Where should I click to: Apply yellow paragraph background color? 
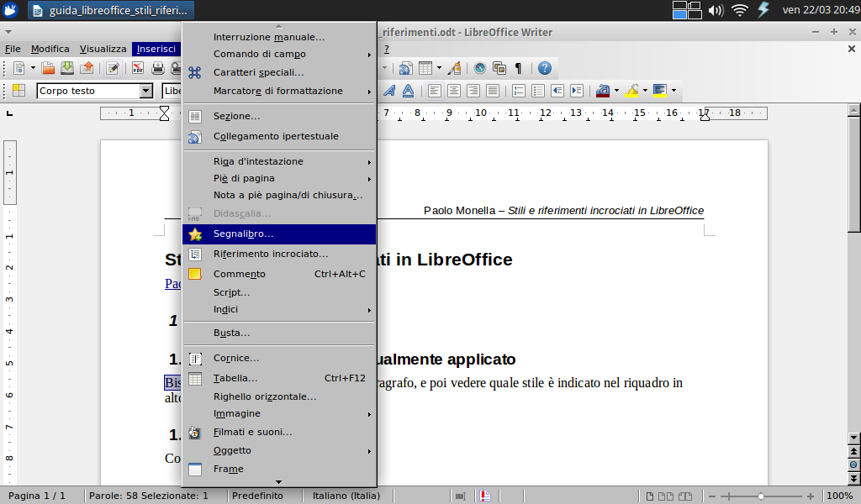click(x=660, y=91)
